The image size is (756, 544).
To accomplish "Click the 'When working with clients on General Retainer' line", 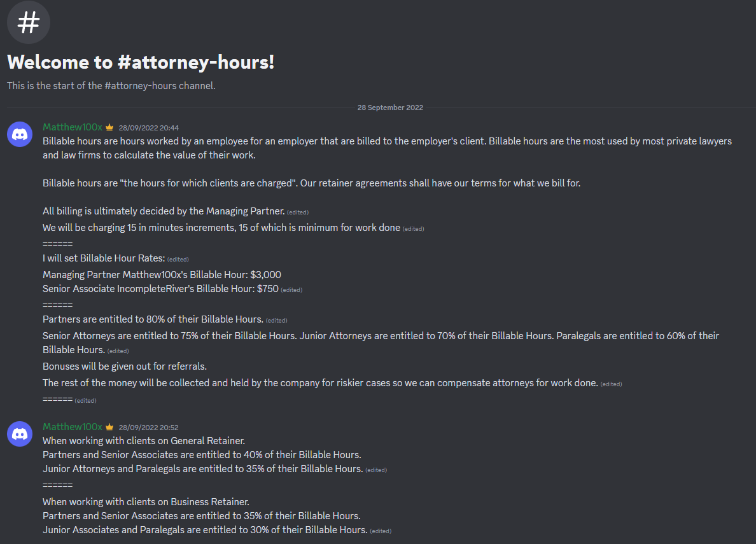I will [144, 441].
